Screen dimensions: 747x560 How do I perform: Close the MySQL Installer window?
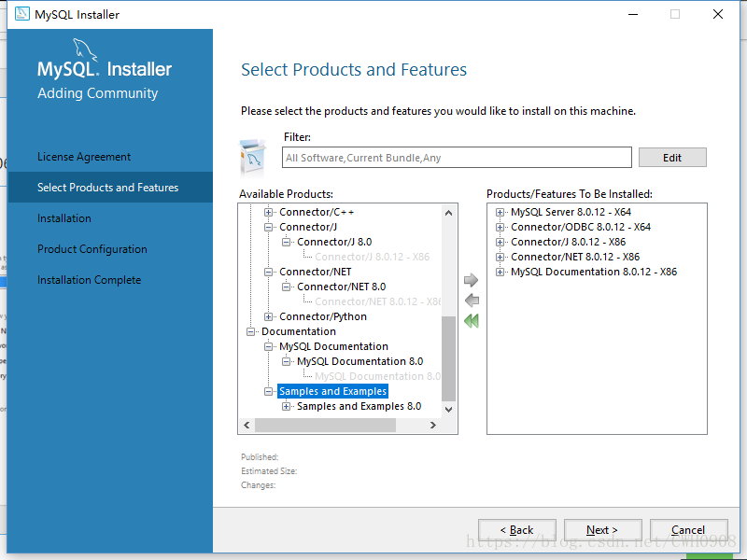pyautogui.click(x=718, y=14)
